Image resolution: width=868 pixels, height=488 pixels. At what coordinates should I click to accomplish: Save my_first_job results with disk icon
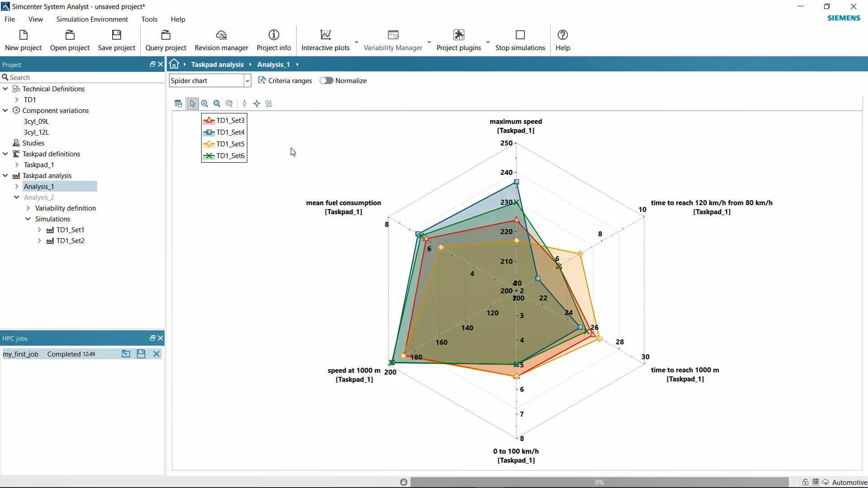point(141,354)
